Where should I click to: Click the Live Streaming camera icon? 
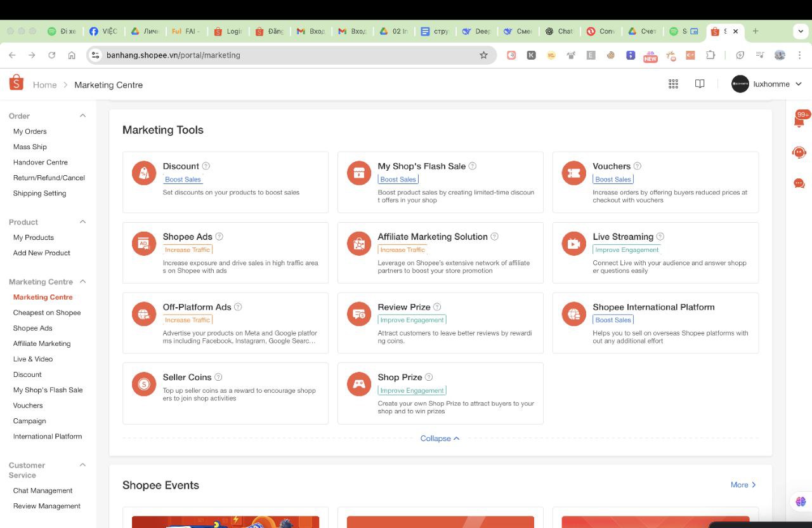[x=573, y=244]
